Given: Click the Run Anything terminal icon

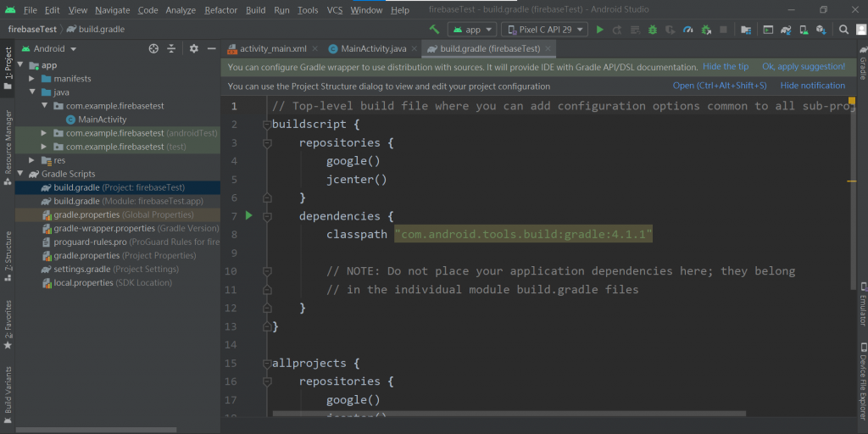Looking at the screenshot, I should pos(768,30).
